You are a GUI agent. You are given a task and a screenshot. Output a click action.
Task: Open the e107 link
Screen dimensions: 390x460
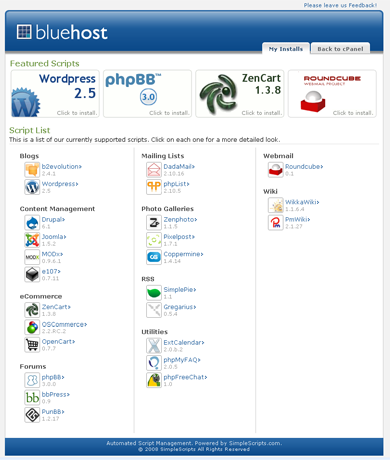coord(51,271)
